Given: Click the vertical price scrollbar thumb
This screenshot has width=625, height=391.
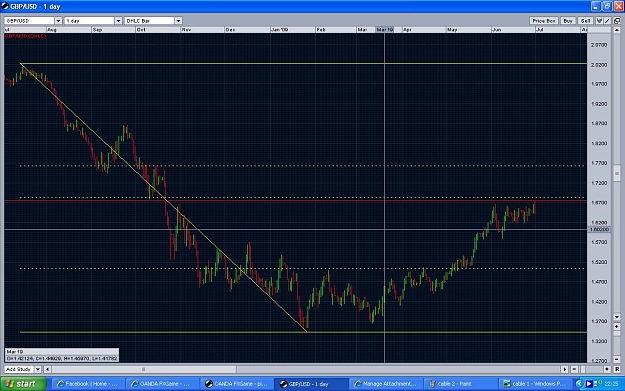Looking at the screenshot, I should coord(617,173).
